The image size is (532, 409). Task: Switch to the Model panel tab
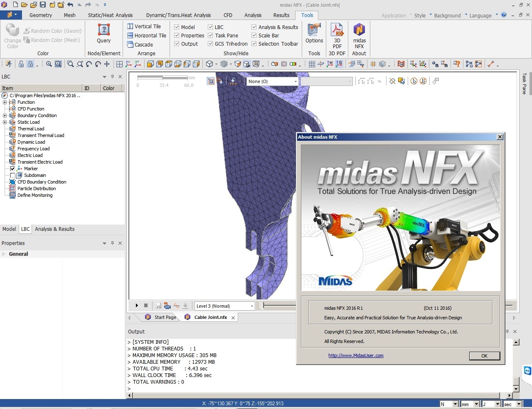[9, 229]
